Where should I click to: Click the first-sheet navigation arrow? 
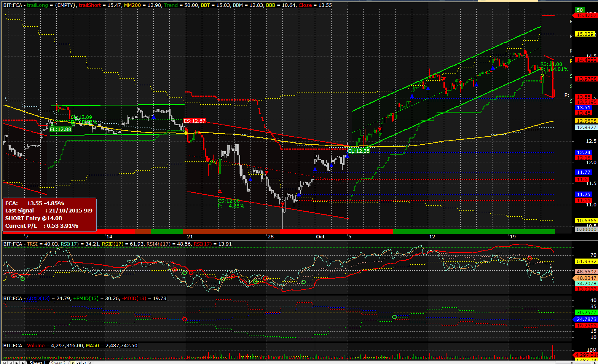point(5,362)
